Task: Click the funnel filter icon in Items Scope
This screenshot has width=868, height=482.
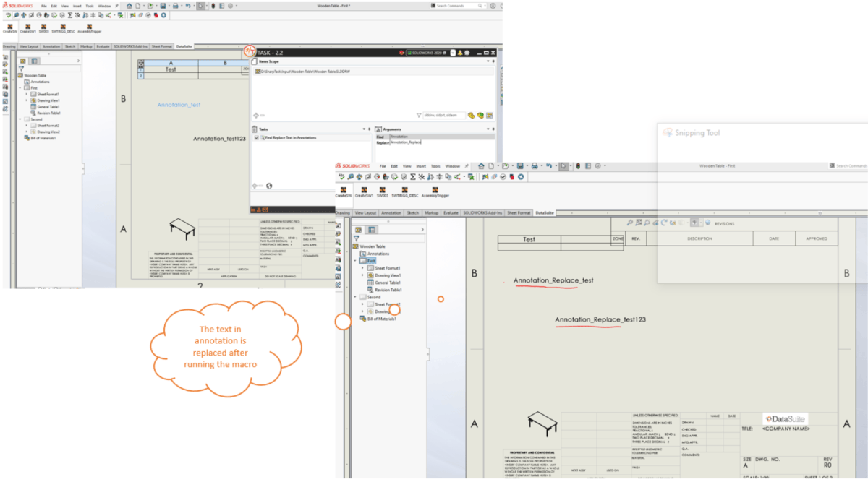Action: 418,115
